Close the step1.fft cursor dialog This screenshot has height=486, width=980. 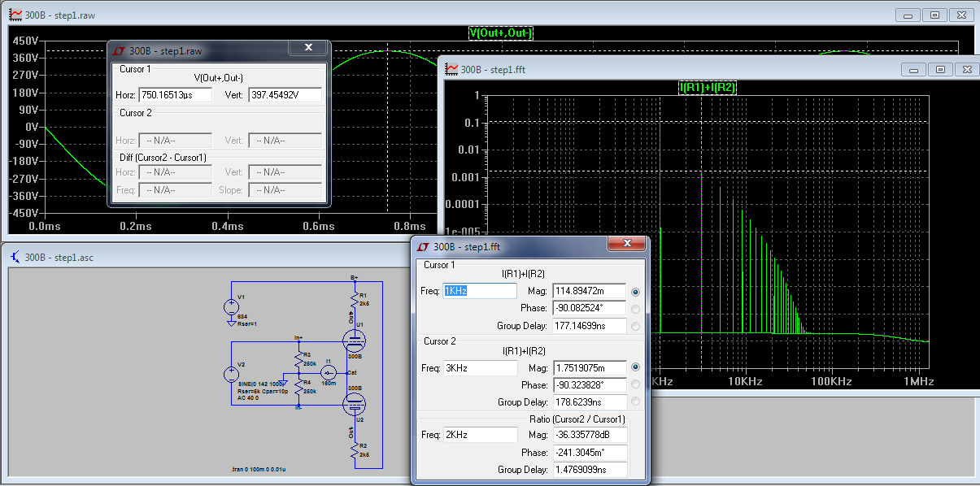coord(627,245)
